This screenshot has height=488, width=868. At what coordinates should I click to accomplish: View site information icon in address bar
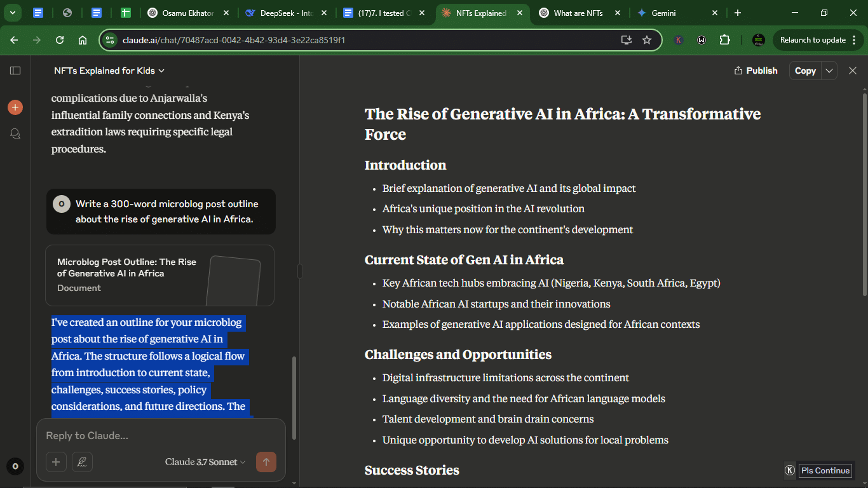[110, 40]
